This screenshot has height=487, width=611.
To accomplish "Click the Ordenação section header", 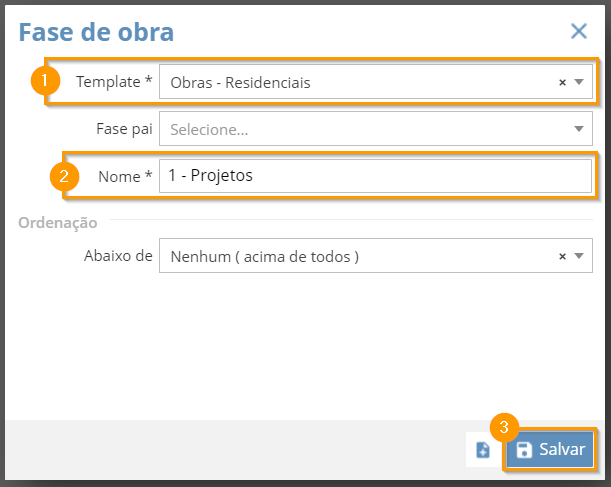I will [58, 223].
